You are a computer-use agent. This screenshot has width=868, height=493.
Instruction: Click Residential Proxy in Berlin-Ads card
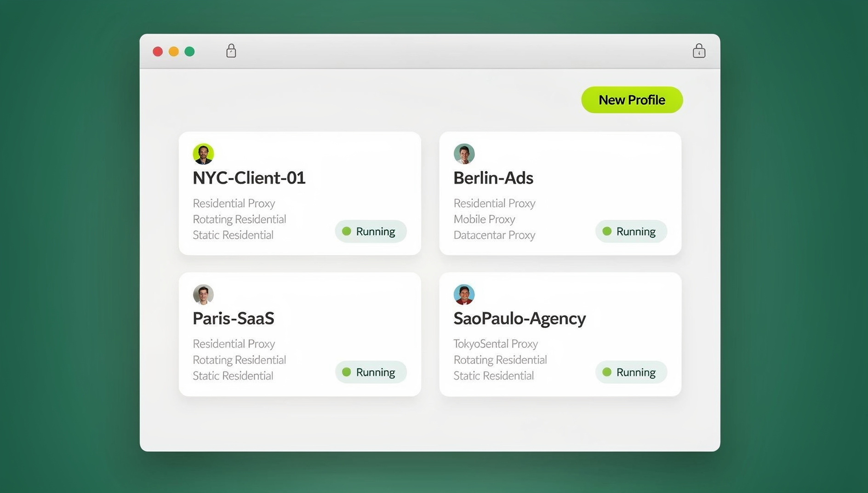pos(494,203)
